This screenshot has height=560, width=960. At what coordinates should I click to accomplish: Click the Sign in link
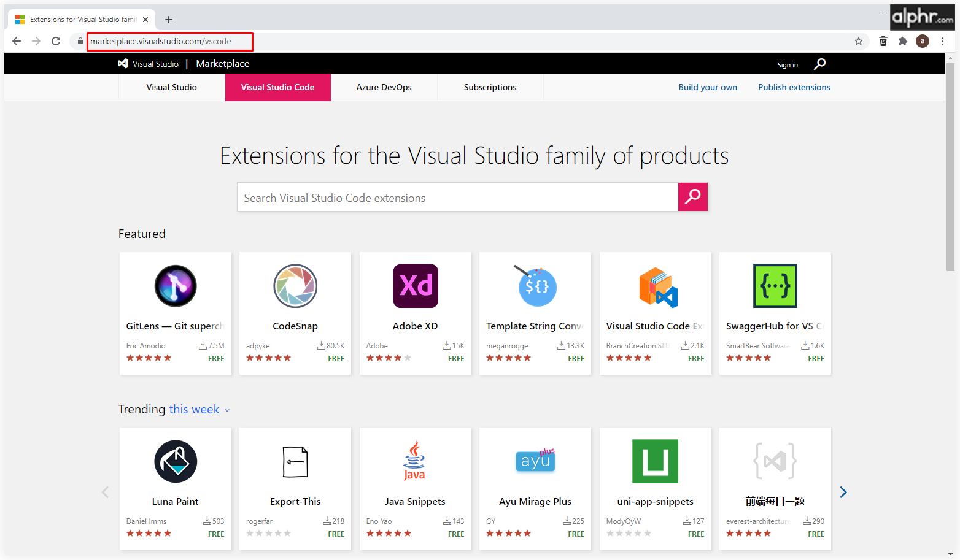[x=788, y=65]
